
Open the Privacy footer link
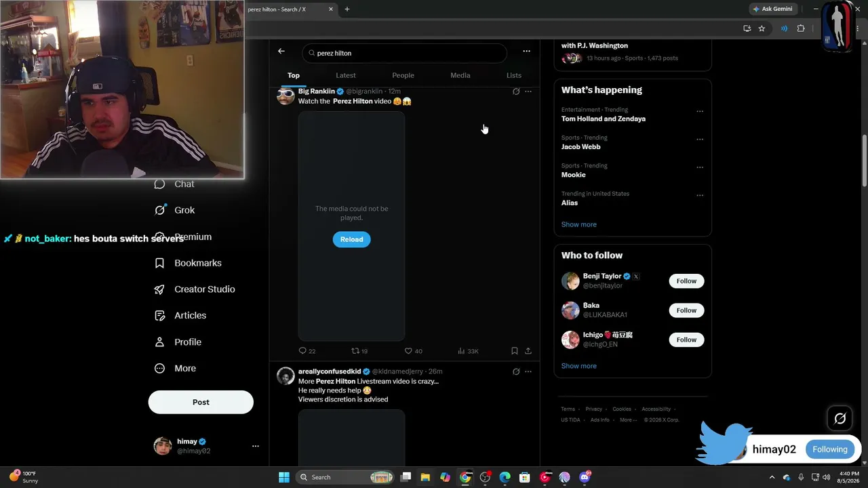click(594, 409)
